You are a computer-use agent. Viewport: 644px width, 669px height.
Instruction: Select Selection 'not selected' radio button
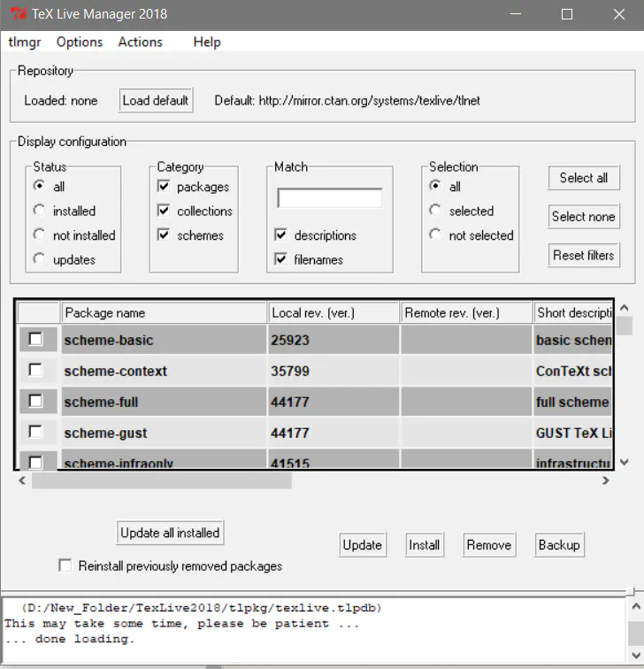pos(435,235)
